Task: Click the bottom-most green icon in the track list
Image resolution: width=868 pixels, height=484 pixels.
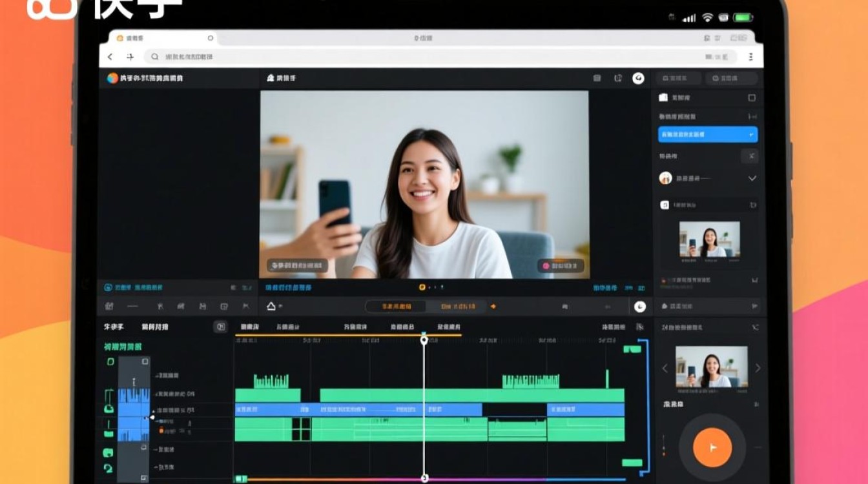Action: click(x=108, y=469)
